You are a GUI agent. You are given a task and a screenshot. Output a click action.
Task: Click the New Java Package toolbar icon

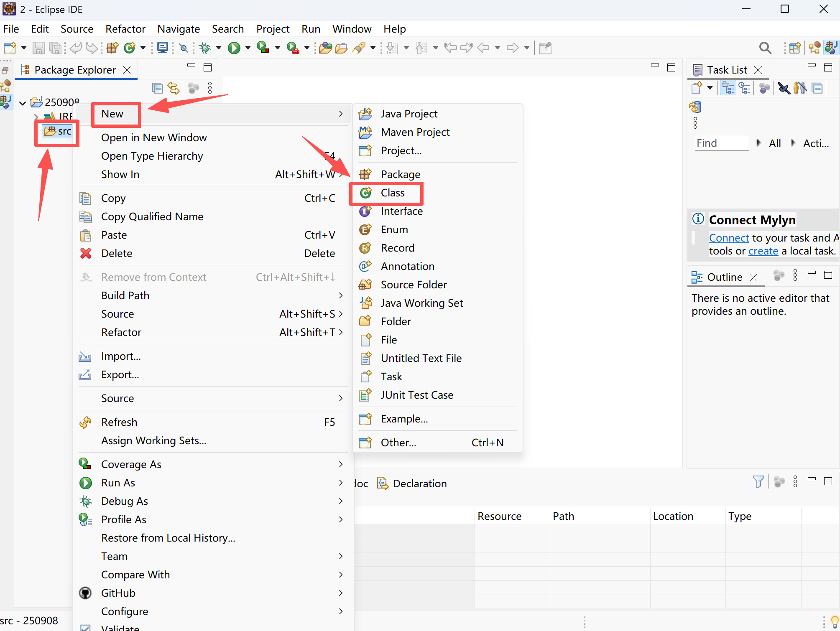pos(112,48)
